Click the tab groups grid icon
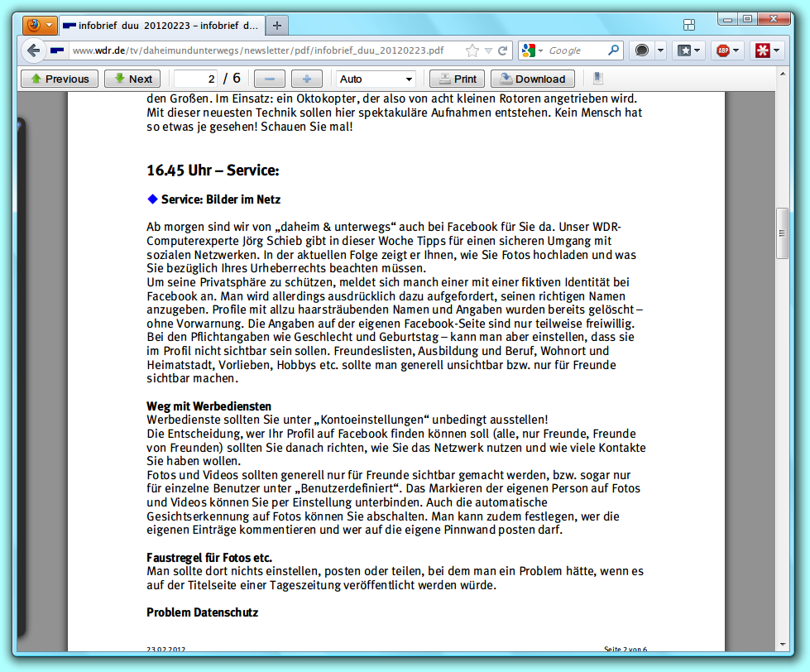Screen dimensions: 810x672 [688, 25]
